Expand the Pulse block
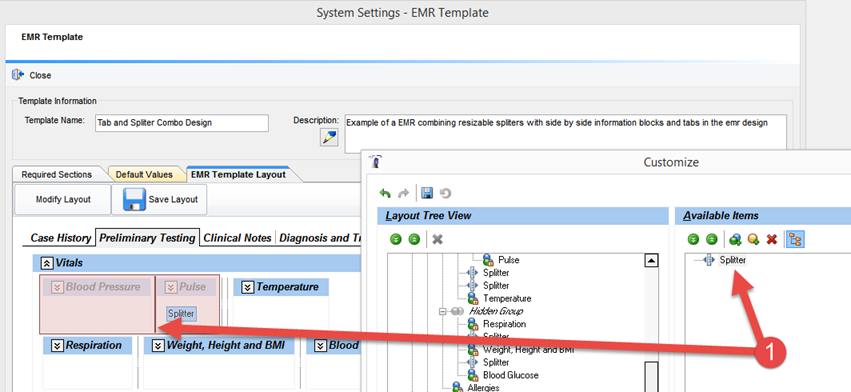Image resolution: width=851 pixels, height=392 pixels. [171, 287]
